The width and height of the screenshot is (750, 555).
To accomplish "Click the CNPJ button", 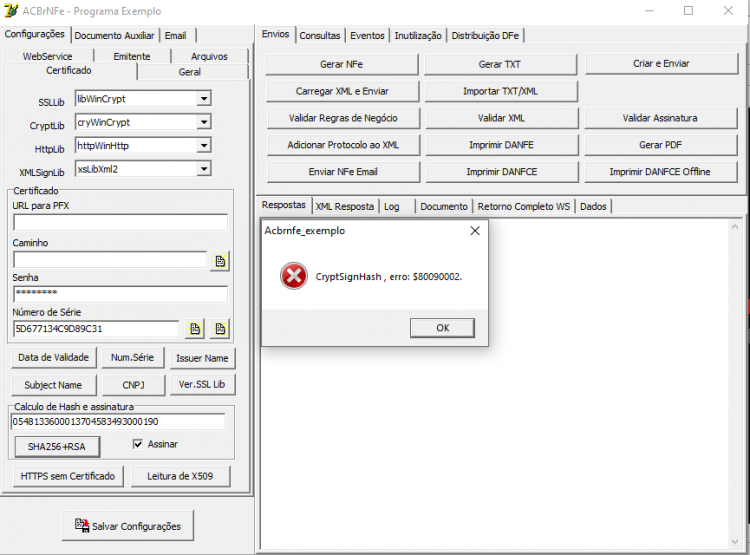I will coord(133,385).
